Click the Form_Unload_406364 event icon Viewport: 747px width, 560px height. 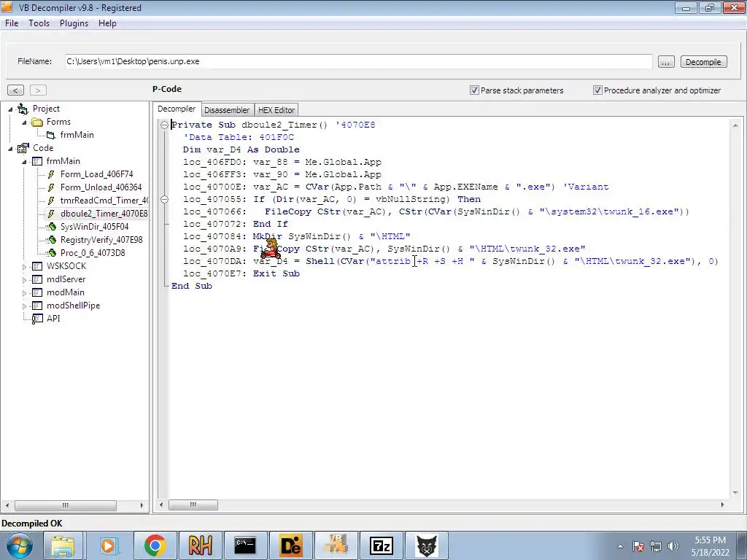pos(51,187)
